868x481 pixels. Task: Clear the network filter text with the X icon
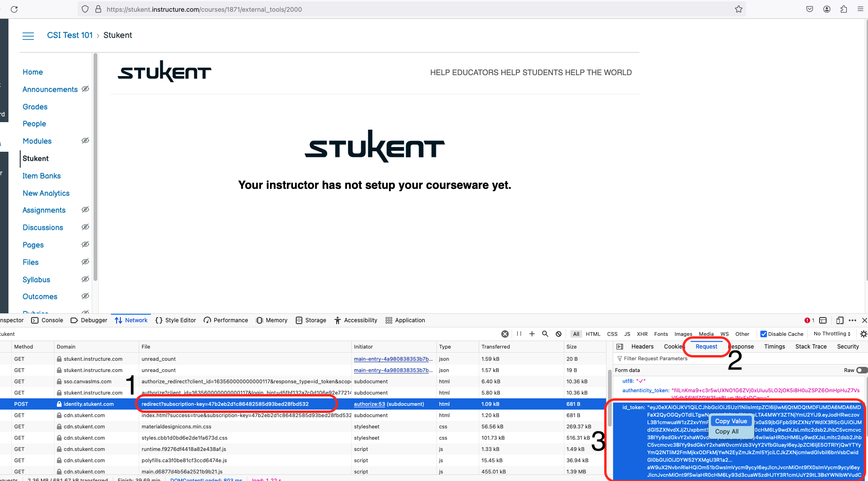[505, 334]
